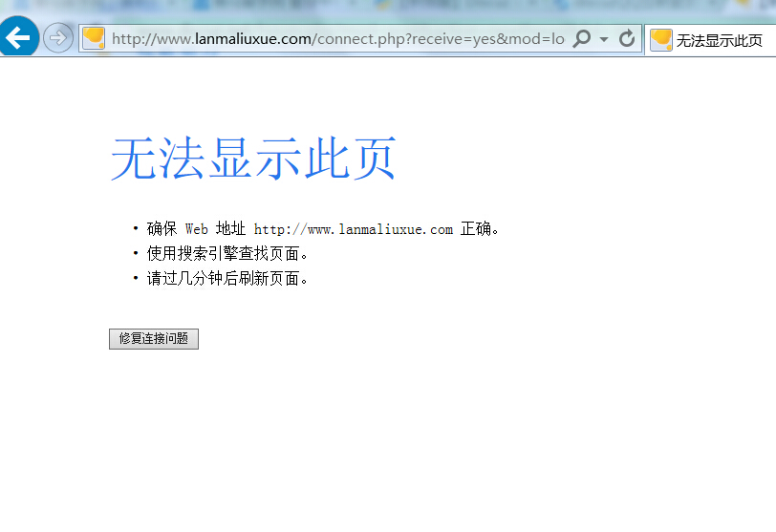Click the 请过几分钟后刷新页面 line

227,278
